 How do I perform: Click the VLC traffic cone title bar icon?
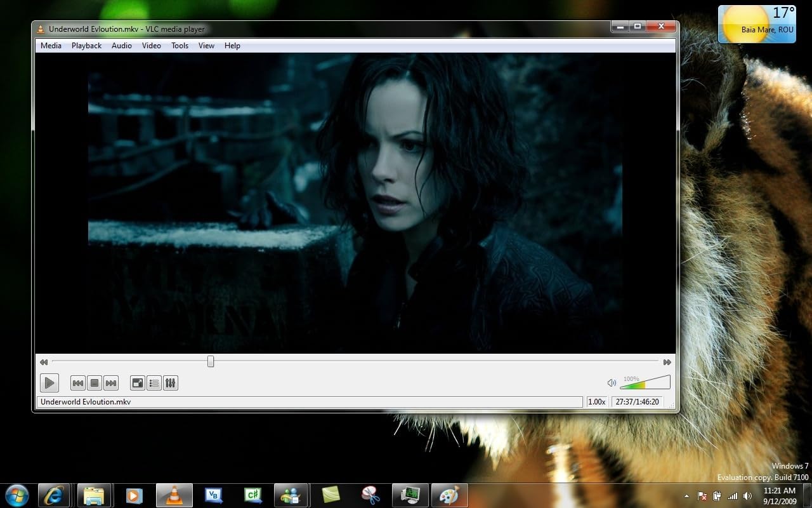[41, 29]
